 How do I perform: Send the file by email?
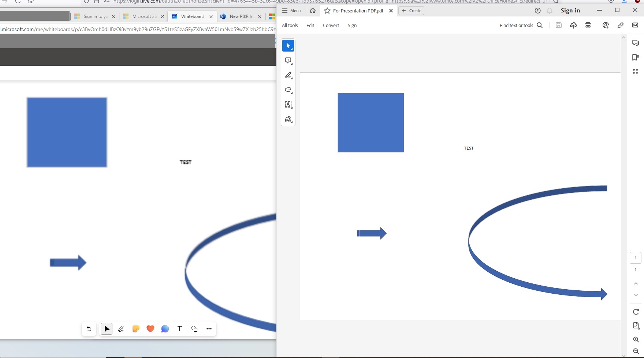coord(635,25)
